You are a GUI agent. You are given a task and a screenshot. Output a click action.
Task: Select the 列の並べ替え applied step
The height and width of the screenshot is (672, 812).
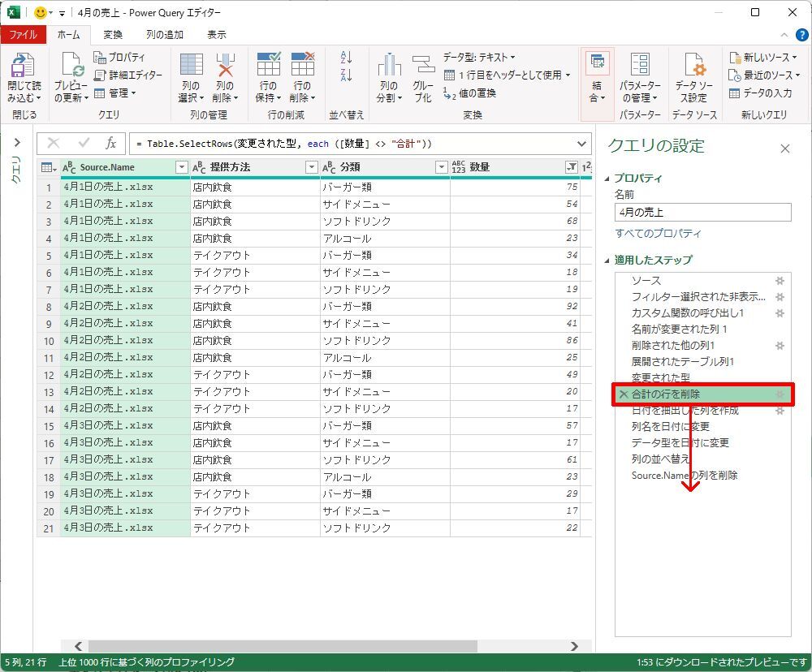pos(660,459)
